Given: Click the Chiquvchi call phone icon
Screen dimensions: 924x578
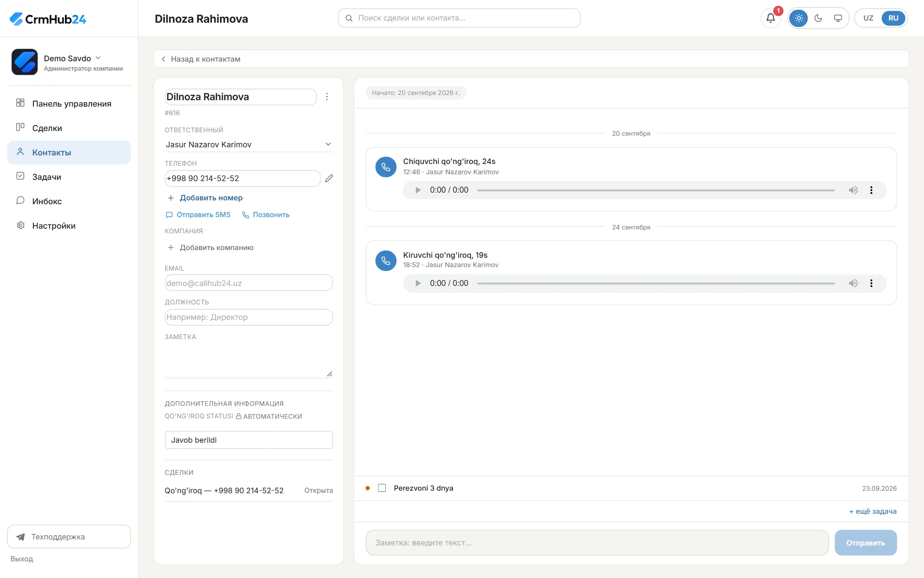Looking at the screenshot, I should [386, 167].
